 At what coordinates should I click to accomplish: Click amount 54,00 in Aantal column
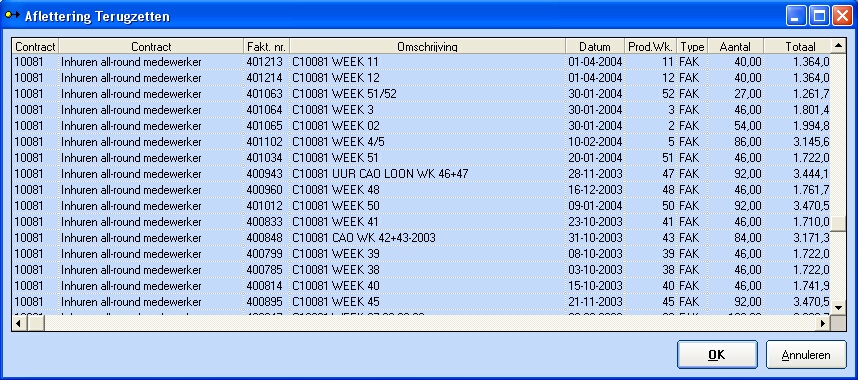tap(747, 125)
